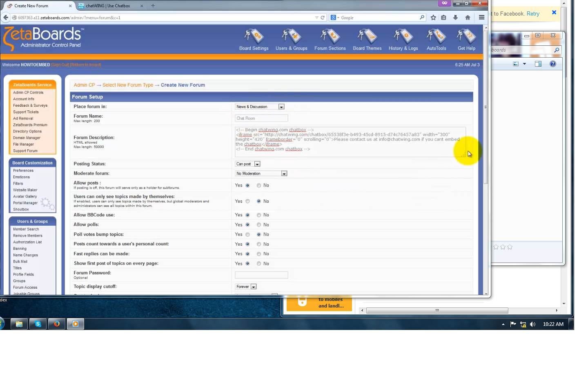Screen dimensions: 588x368
Task: Open the Shoutbox settings link
Action: tap(20, 209)
